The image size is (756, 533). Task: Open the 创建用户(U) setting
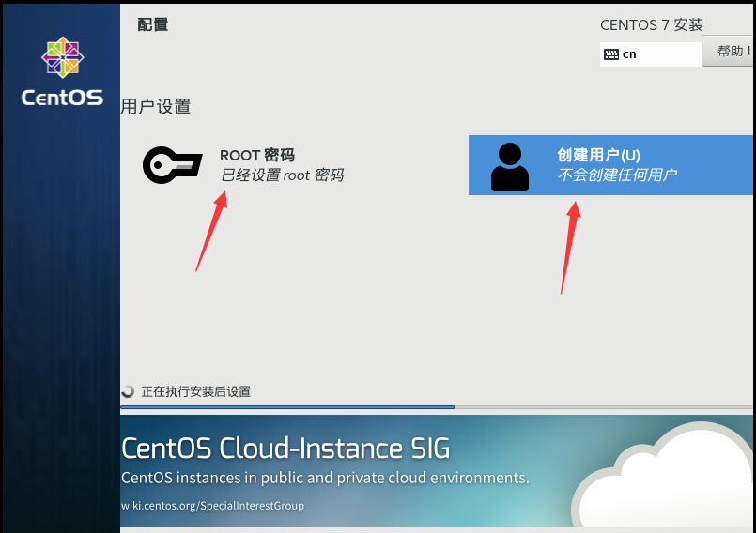point(610,165)
